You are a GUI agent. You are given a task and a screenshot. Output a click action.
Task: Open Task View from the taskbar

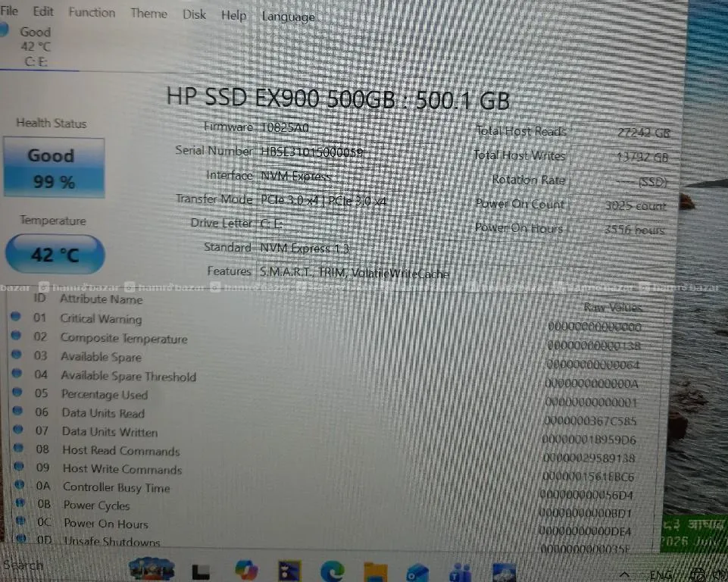[201, 571]
